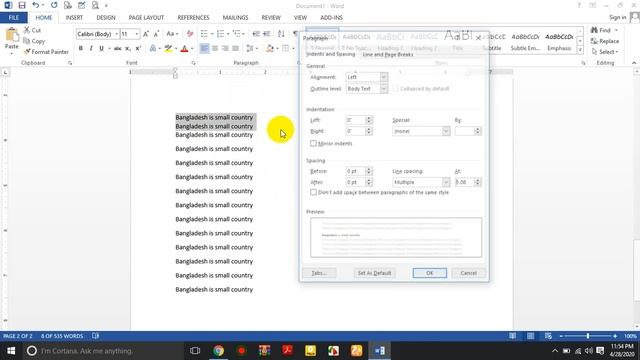Image resolution: width=640 pixels, height=360 pixels.
Task: Decrease font size with Shrink Font
Action: coord(156,34)
